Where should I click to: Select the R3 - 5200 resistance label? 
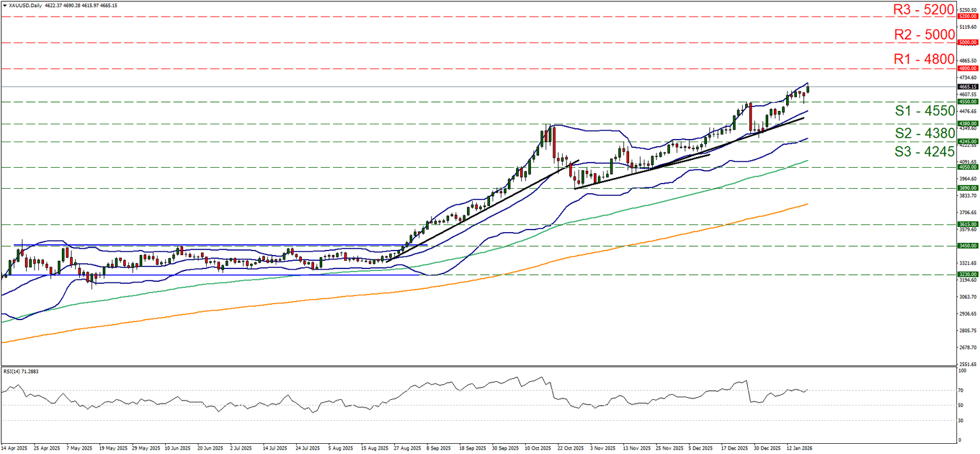coord(923,10)
